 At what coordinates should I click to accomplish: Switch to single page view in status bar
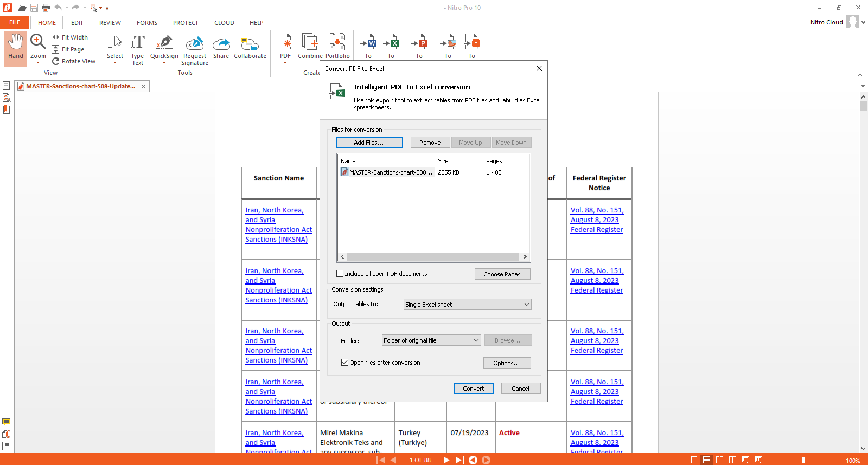pyautogui.click(x=694, y=460)
